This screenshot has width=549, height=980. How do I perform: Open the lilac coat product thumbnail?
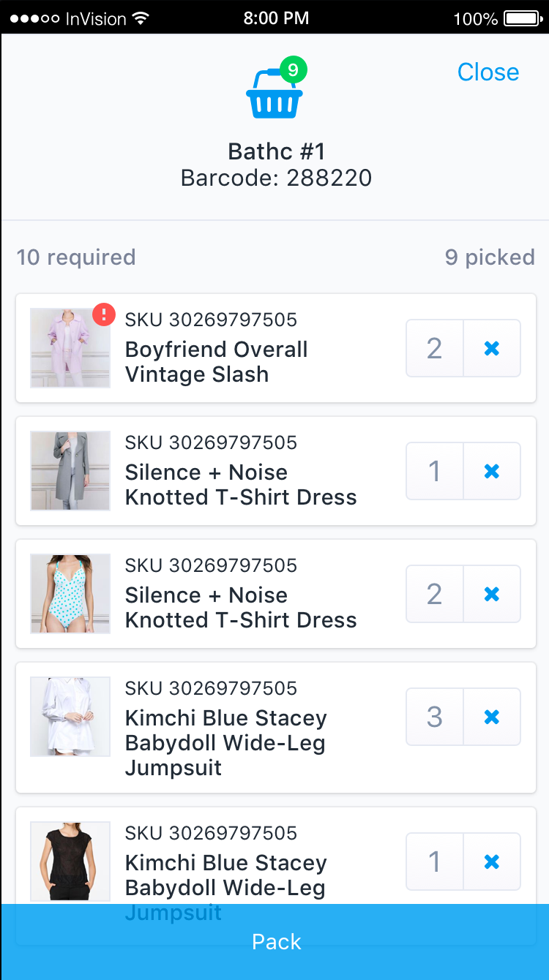click(70, 348)
